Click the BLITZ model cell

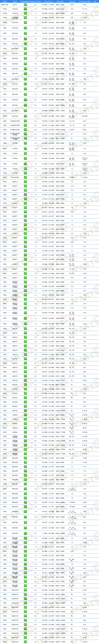15,5
